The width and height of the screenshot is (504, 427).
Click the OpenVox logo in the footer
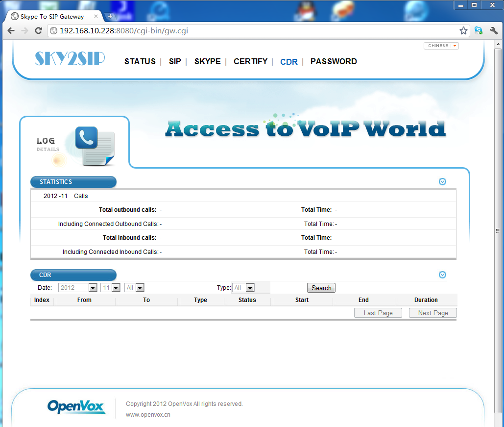[76, 406]
